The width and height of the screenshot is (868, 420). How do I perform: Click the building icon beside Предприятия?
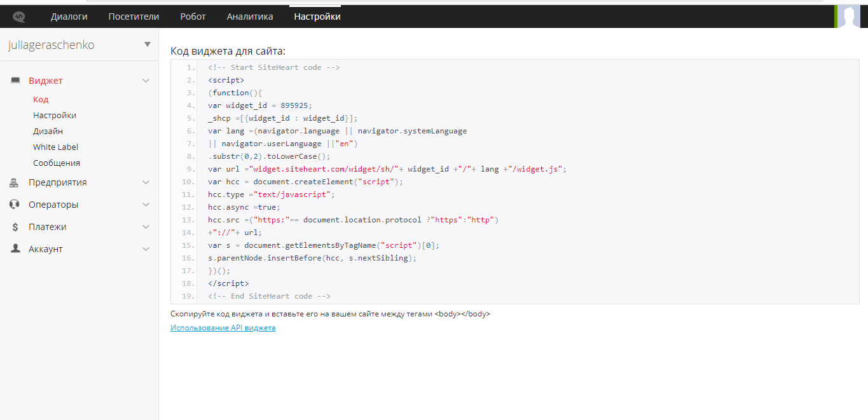(15, 182)
